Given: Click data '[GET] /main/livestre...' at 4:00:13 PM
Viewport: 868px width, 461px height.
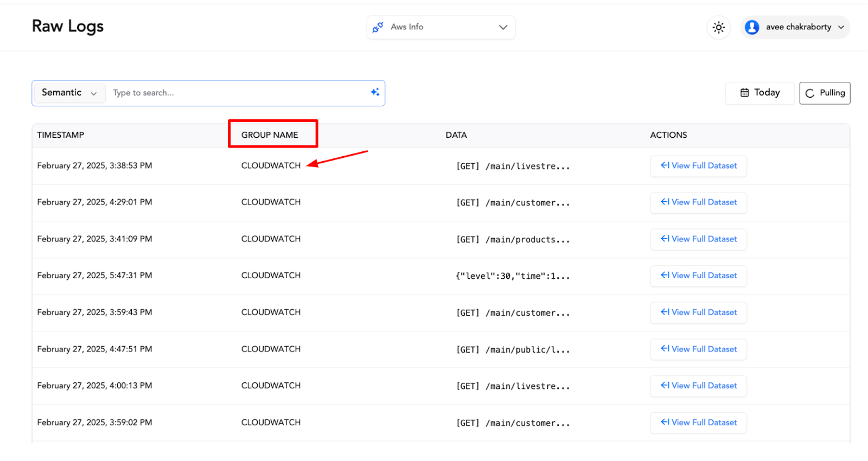Looking at the screenshot, I should tap(513, 386).
